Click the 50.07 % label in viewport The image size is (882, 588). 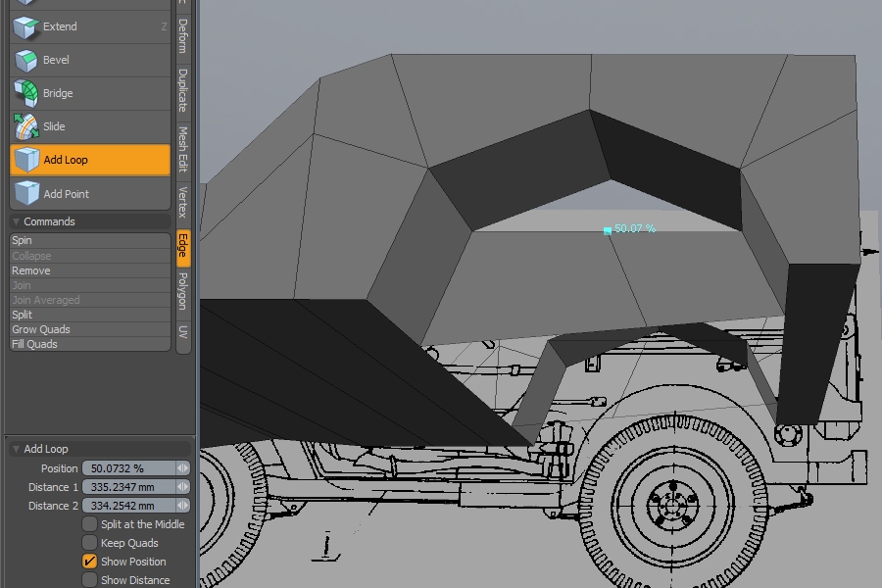(635, 228)
